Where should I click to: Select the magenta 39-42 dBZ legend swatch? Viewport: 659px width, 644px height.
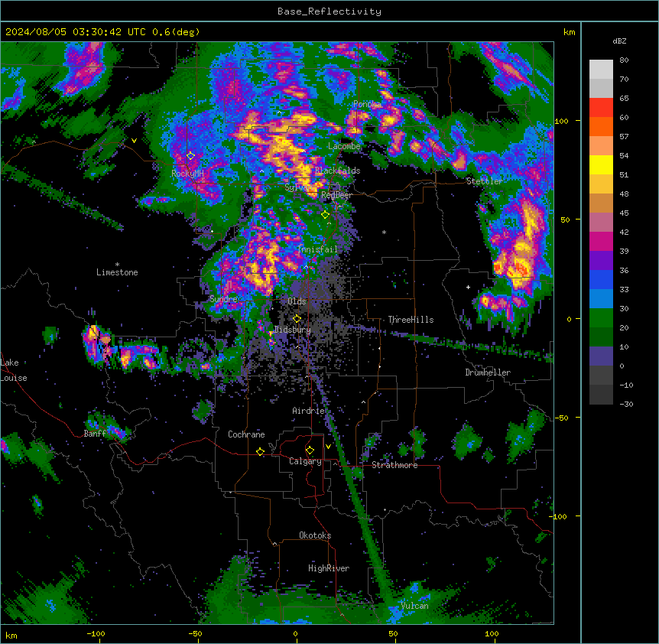point(601,241)
